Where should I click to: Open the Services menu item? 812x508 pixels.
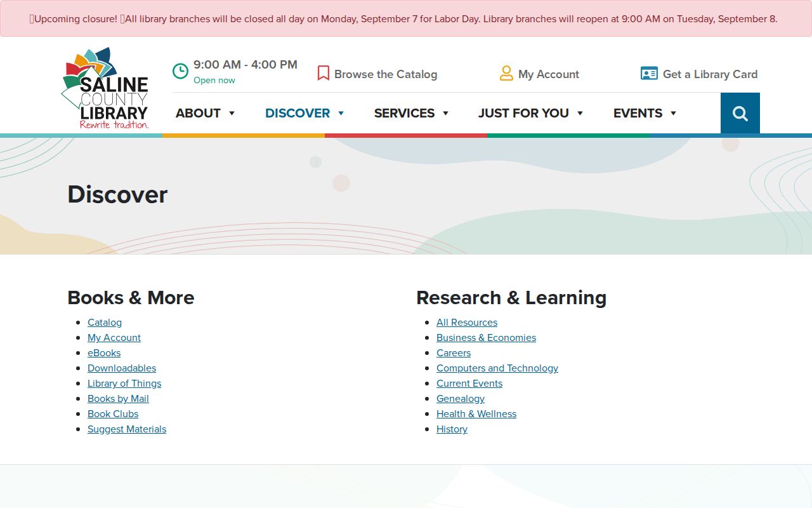(404, 113)
